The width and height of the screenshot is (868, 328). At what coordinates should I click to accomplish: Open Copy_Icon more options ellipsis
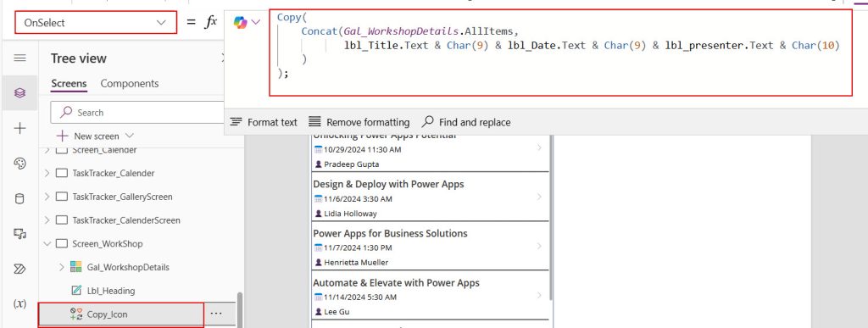pos(216,314)
